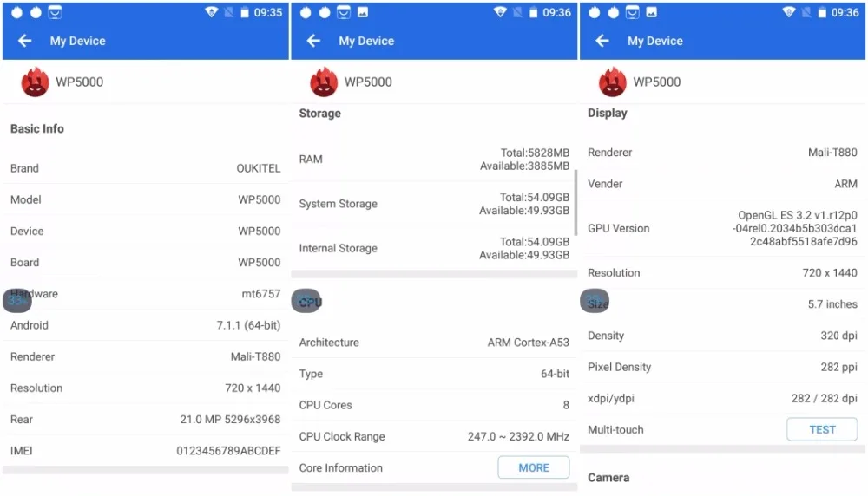
Task: Select Brand OUKITEL value
Action: [259, 168]
